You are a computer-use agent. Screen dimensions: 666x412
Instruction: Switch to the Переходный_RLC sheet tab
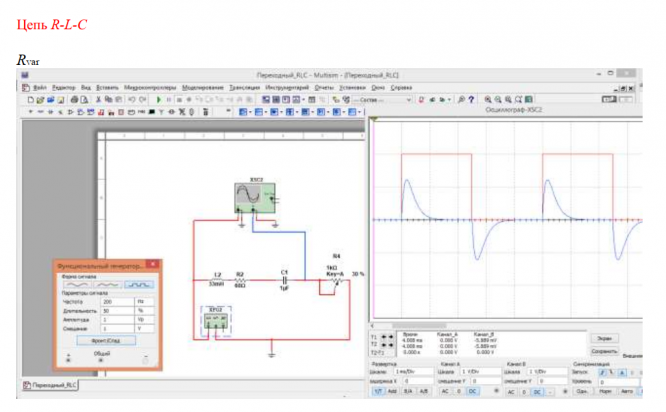click(x=51, y=385)
